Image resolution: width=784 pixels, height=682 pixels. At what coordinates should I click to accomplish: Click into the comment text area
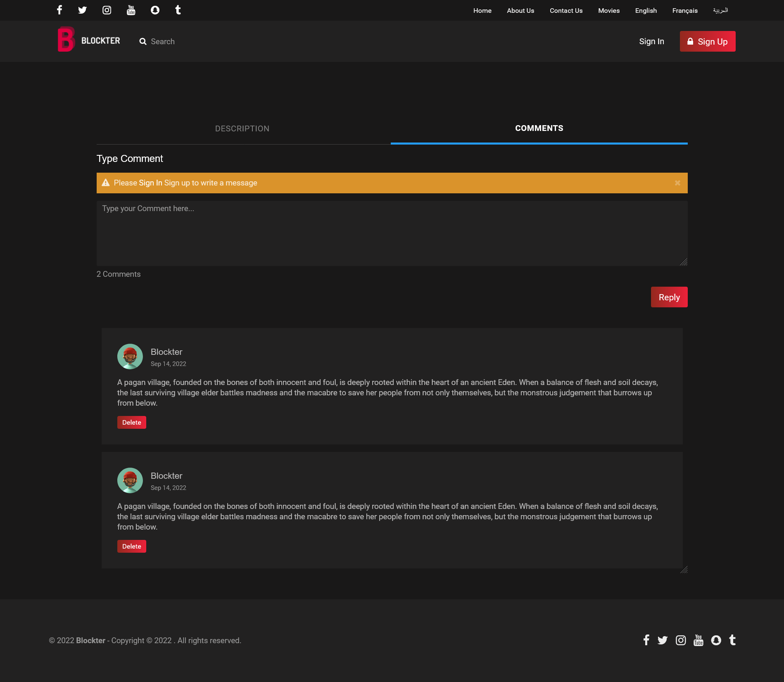(392, 233)
